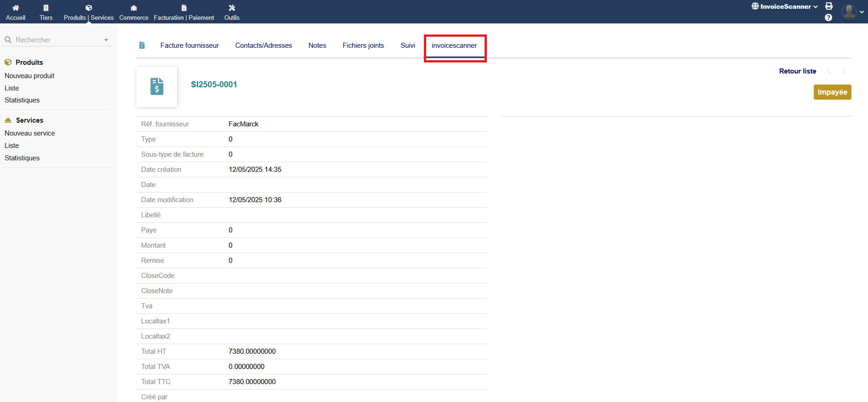868x402 pixels.
Task: Open the Commerce briefcase icon menu
Action: click(x=134, y=8)
